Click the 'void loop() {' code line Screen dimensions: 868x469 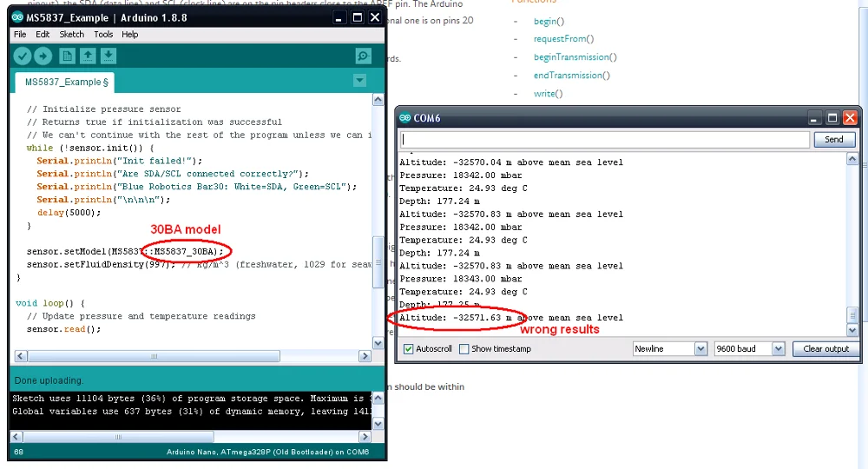click(x=50, y=303)
